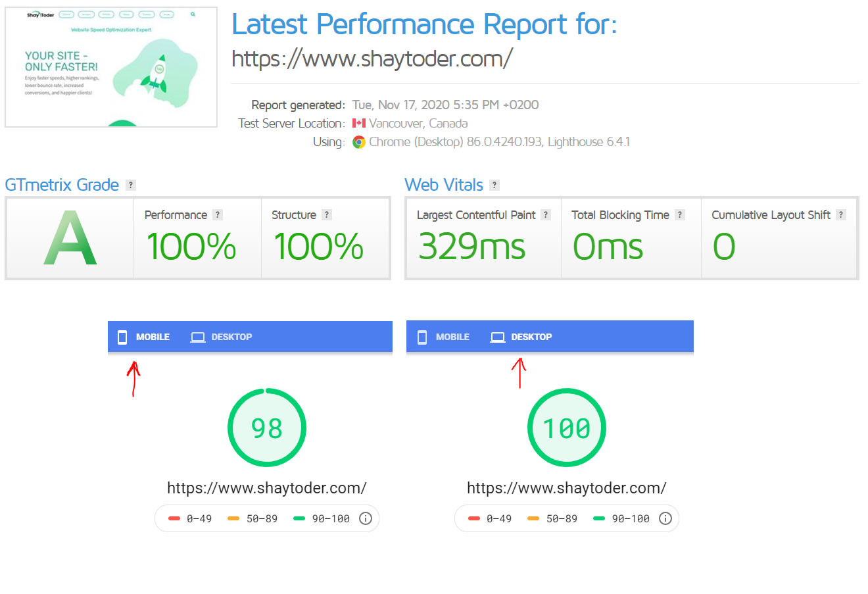Screen dimensions: 868x594
Task: Click the orange 50–89 marker under score 98
Action: [x=233, y=518]
